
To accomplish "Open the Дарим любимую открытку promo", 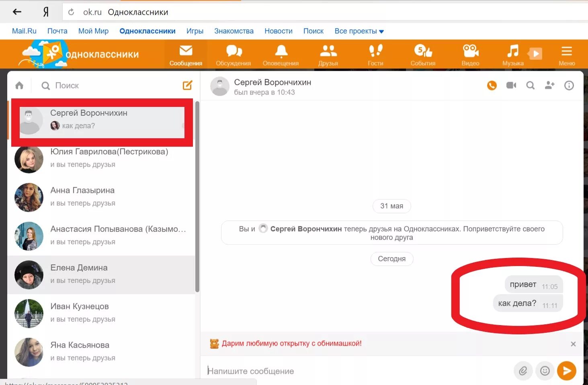I will 291,344.
